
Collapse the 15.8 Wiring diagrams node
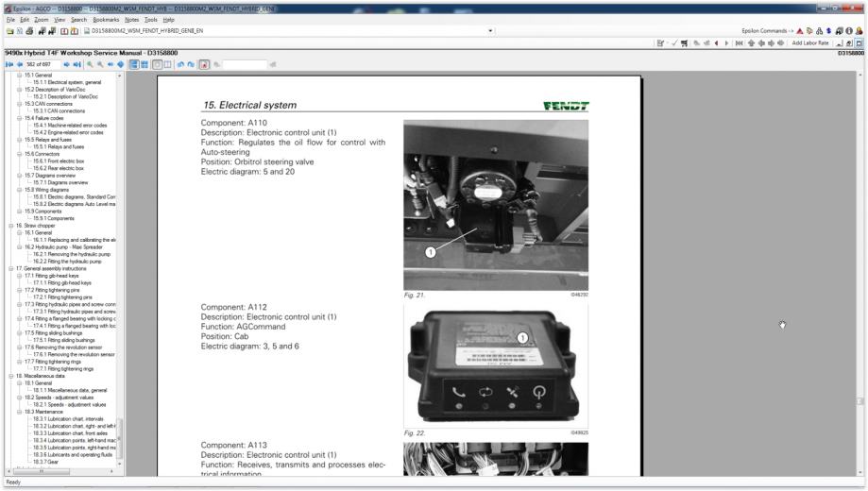(x=20, y=190)
